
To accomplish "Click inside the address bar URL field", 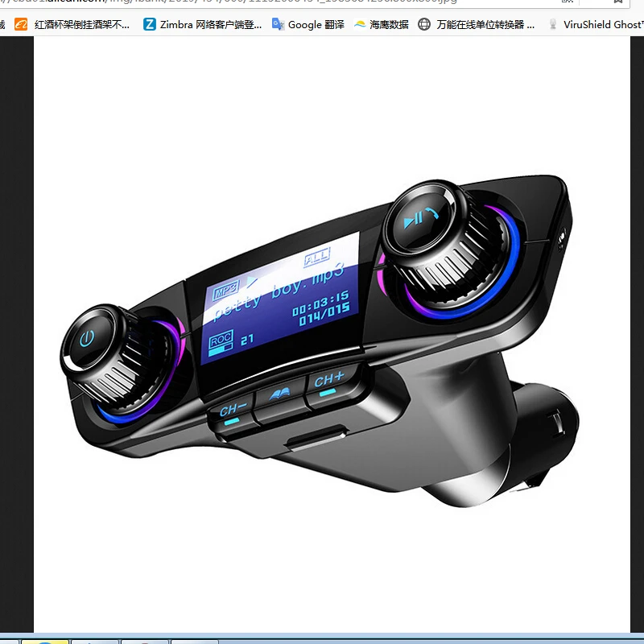I will click(242, 2).
